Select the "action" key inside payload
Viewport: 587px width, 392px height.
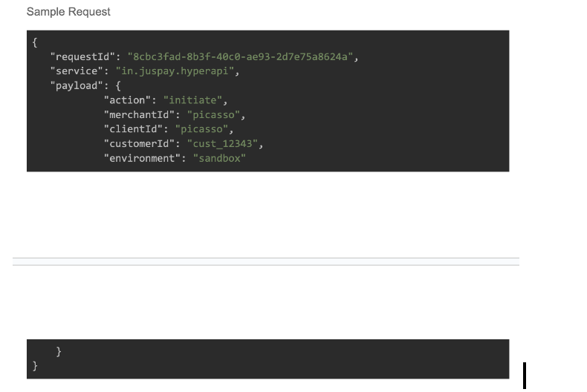pyautogui.click(x=128, y=100)
